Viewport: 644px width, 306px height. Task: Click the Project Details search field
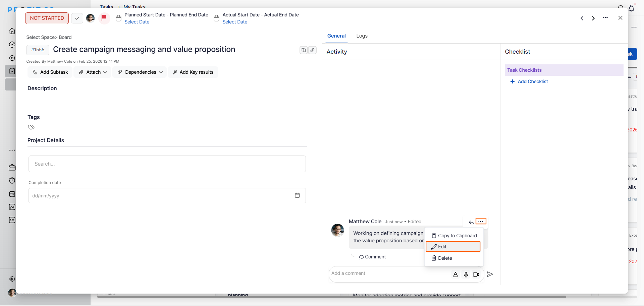[x=167, y=164]
